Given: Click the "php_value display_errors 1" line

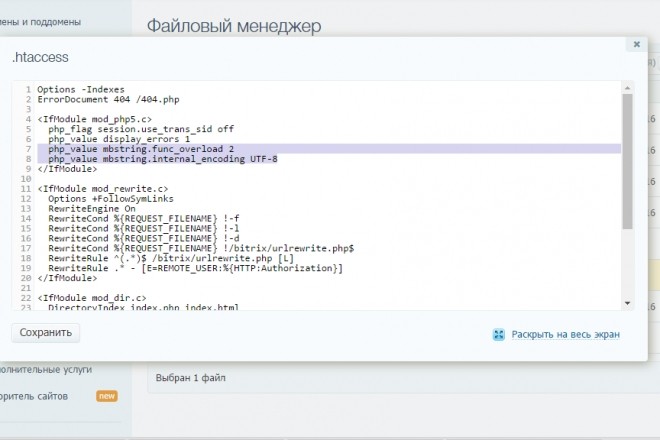Looking at the screenshot, I should click(119, 139).
